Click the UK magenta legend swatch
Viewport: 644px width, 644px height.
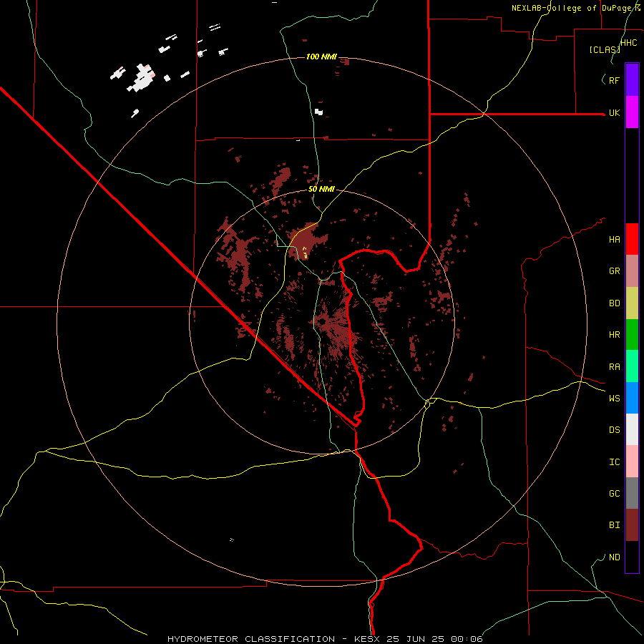(x=632, y=112)
